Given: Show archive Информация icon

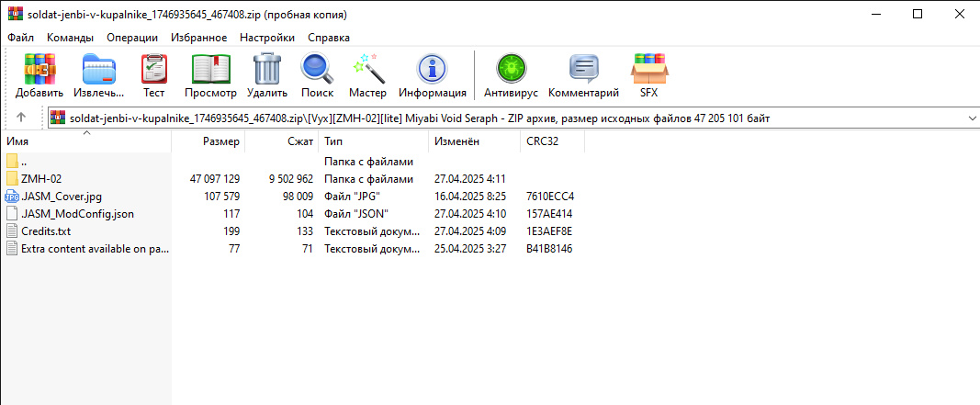Looking at the screenshot, I should tap(432, 70).
